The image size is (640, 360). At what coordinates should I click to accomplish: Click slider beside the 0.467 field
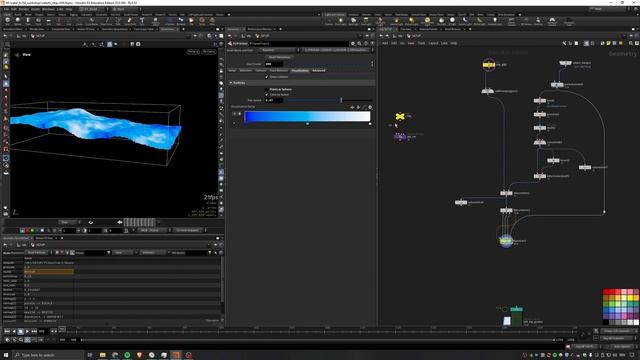tap(328, 100)
